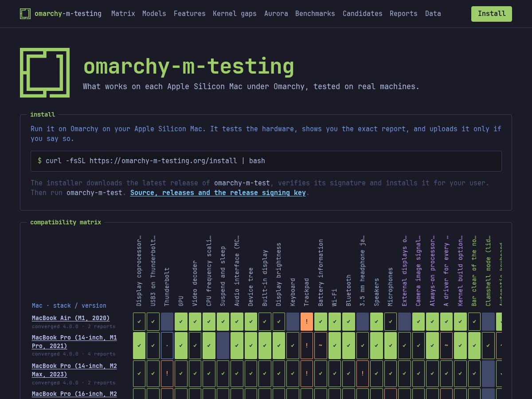This screenshot has height=399, width=532.
Task: Navigate to Kernel gaps
Action: pyautogui.click(x=235, y=14)
